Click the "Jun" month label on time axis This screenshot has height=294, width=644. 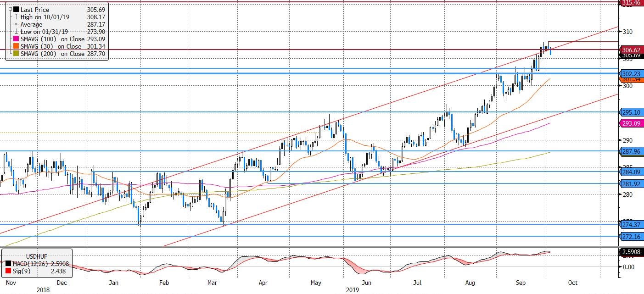366,283
